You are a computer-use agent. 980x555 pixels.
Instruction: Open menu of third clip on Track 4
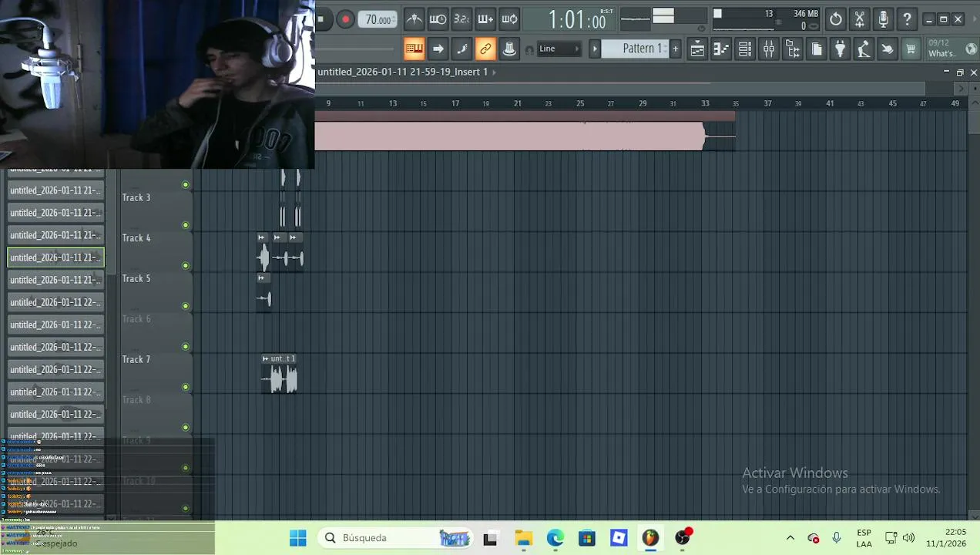click(294, 237)
